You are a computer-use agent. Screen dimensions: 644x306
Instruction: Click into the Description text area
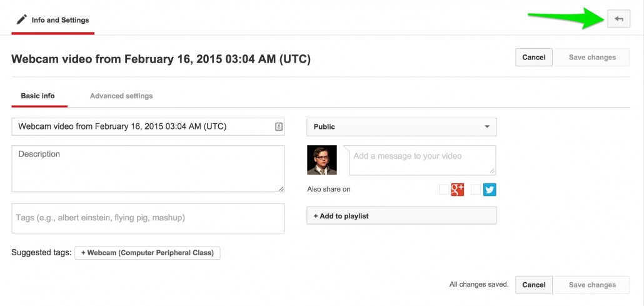pyautogui.click(x=148, y=168)
